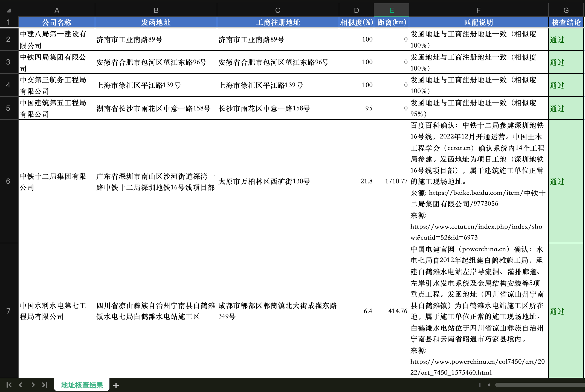Select row 6 header

(x=8, y=181)
